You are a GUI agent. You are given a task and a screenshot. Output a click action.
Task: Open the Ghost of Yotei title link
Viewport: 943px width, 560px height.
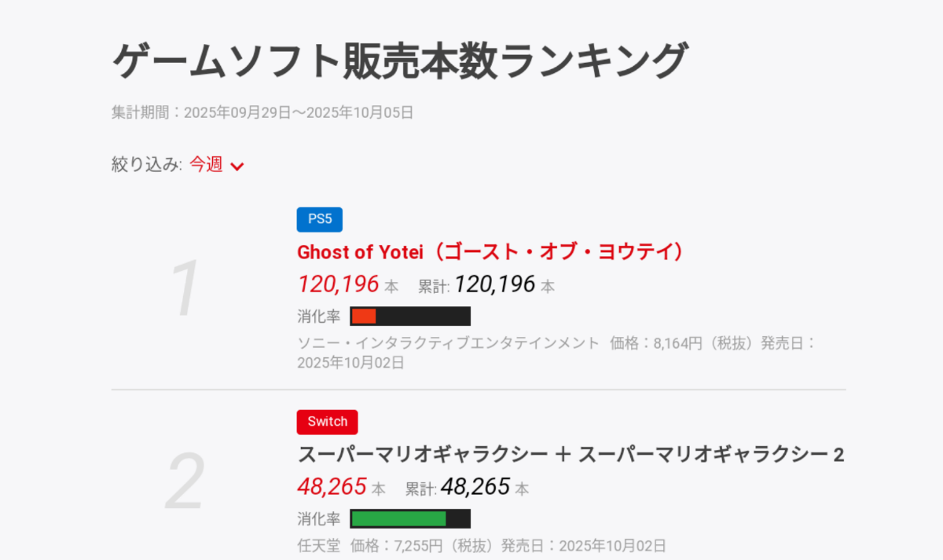tap(490, 252)
